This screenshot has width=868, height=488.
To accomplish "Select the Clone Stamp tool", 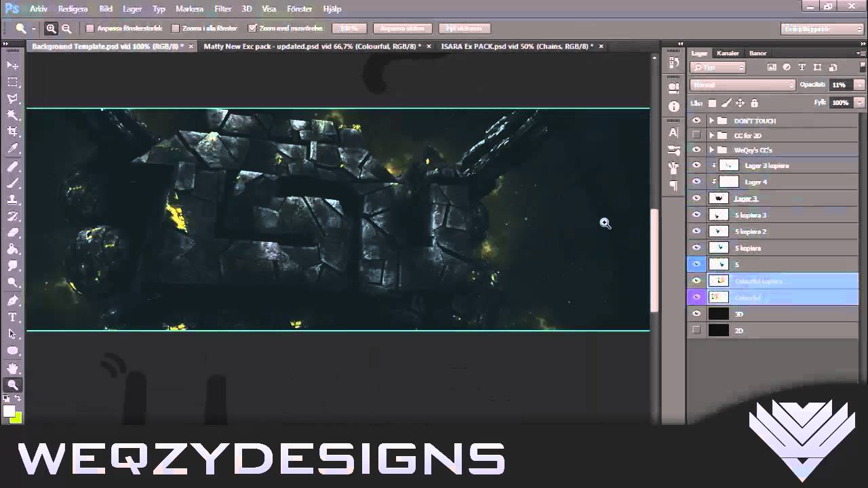I will tap(12, 200).
